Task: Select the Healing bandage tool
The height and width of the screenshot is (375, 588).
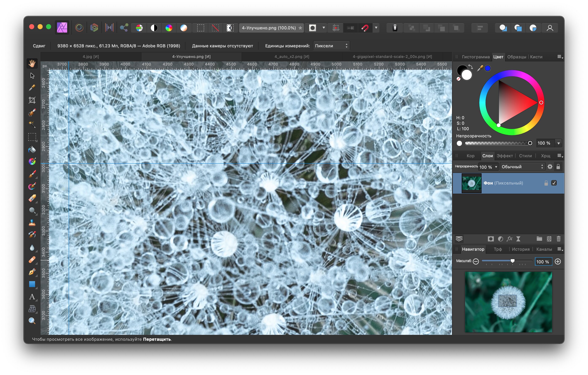Action: click(x=32, y=260)
